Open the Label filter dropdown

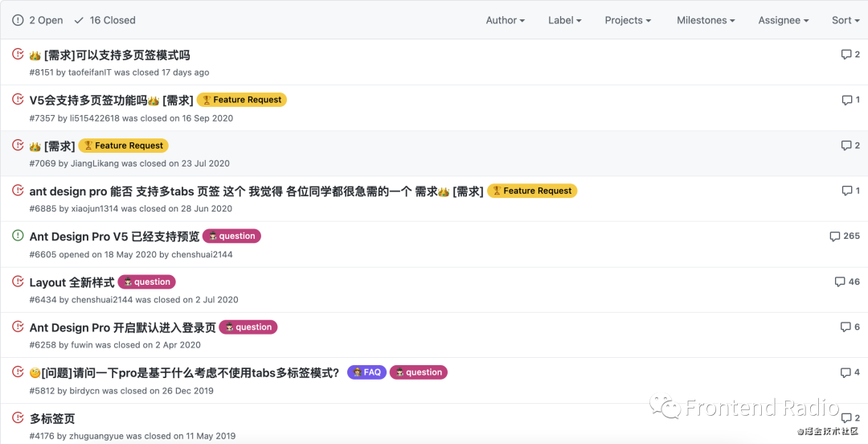click(x=565, y=20)
